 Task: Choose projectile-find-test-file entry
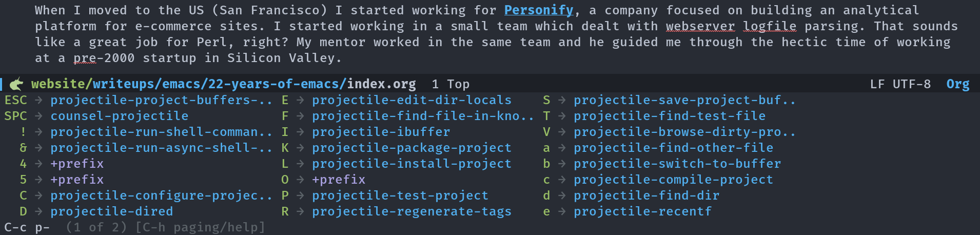(x=670, y=116)
